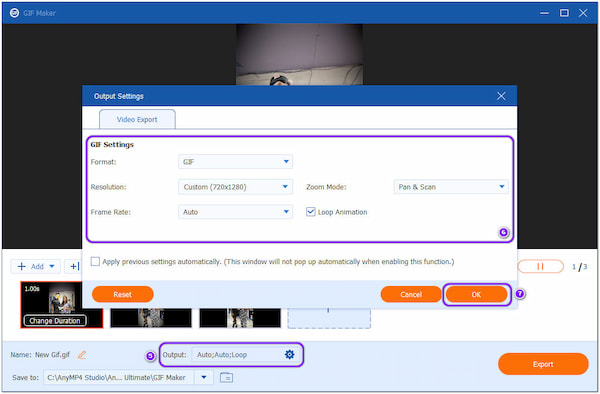Open the save folder browse icon
600x394 pixels.
pyautogui.click(x=227, y=378)
